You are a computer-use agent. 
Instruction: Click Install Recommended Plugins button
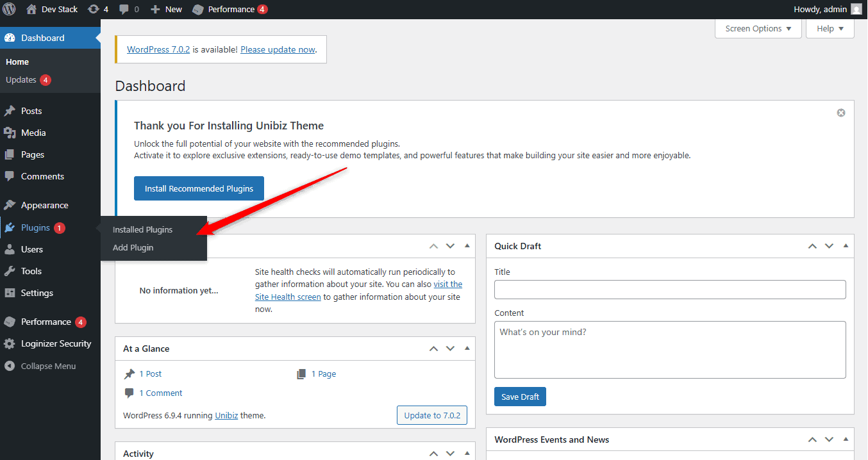point(199,188)
